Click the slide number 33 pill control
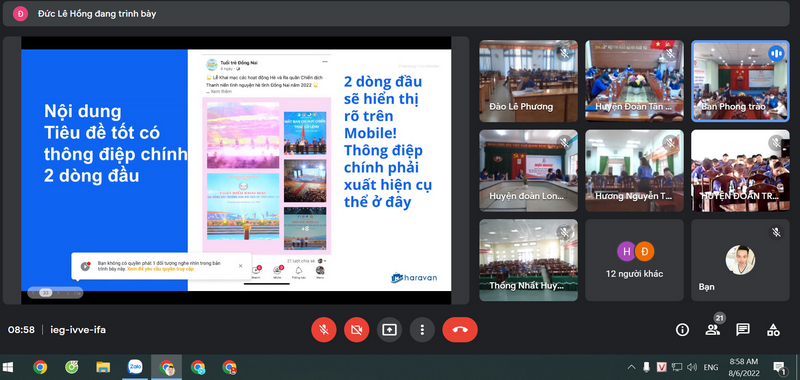This screenshot has width=800, height=380. coord(46,293)
